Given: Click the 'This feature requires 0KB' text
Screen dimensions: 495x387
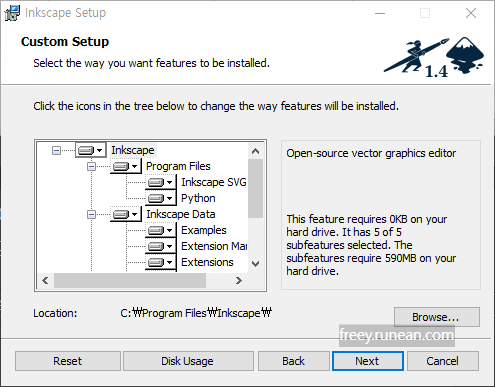Looking at the screenshot, I should coord(371,245).
